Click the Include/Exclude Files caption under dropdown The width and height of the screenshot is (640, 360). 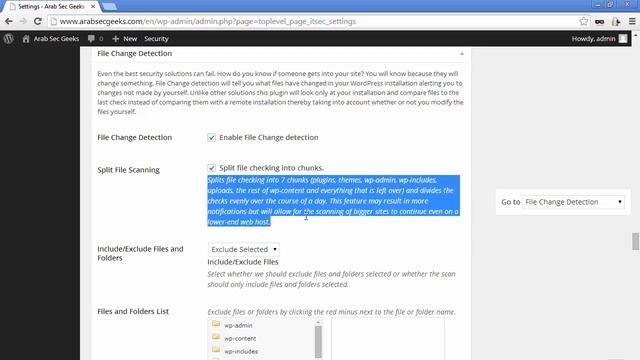(x=243, y=262)
